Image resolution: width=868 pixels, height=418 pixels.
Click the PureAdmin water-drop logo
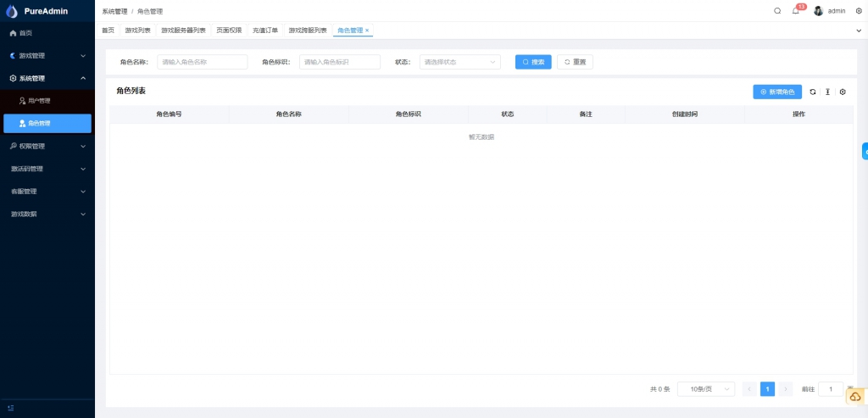[x=12, y=11]
